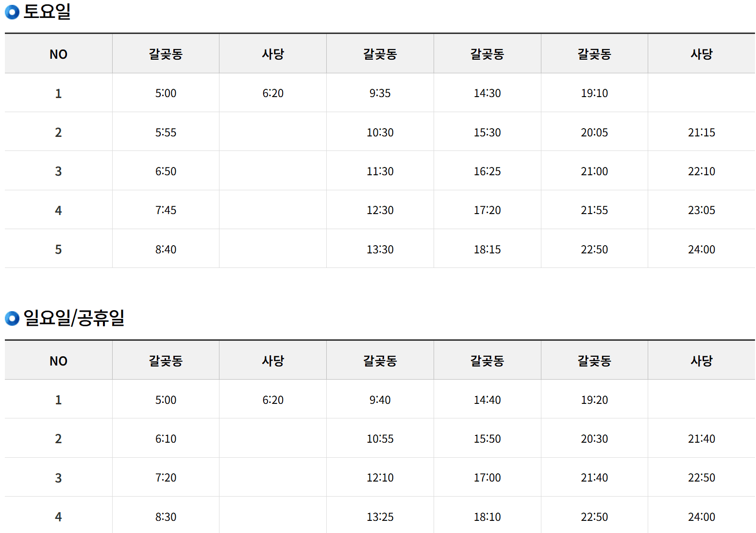This screenshot has width=756, height=533.
Task: Click the blue bullet icon beside 토요일
Action: coord(12,12)
